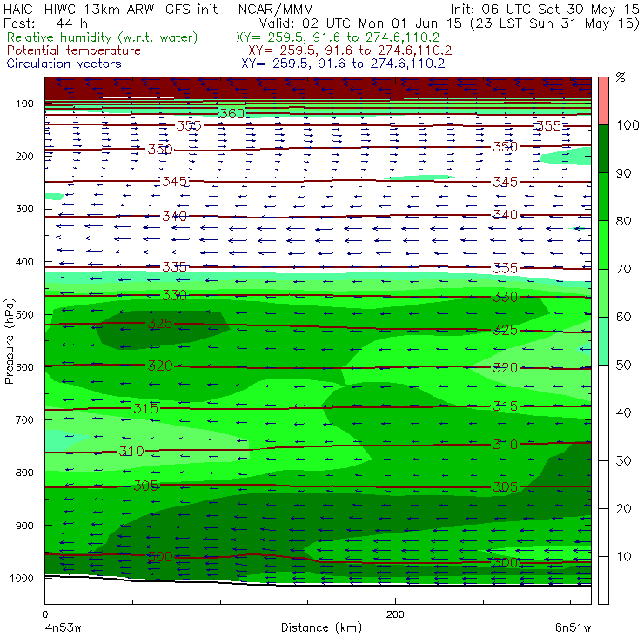Screen dimensions: 644x644
Task: Click the green 'Relative humidity (w.r.t. water)' legend
Action: click(103, 37)
